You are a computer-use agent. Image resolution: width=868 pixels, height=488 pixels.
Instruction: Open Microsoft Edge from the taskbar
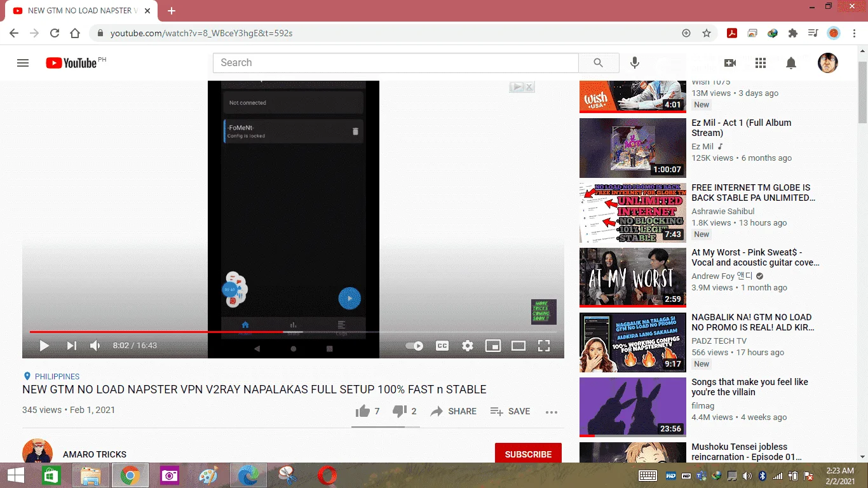click(x=248, y=475)
